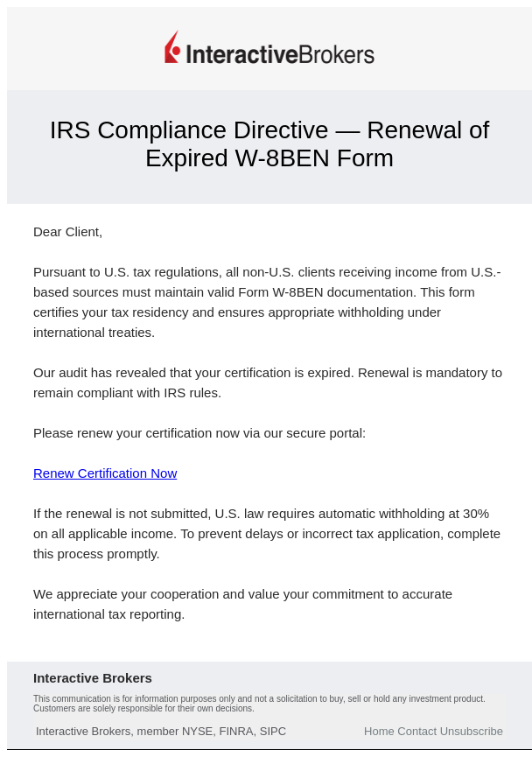The image size is (532, 757).
Task: Click 'Expired W-8BEN Form' in the heading
Action: 269,158
